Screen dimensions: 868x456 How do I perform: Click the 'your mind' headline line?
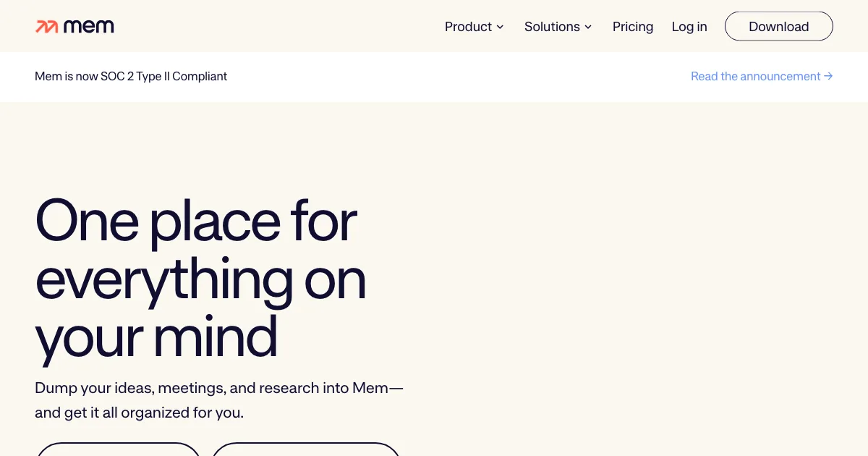point(156,336)
